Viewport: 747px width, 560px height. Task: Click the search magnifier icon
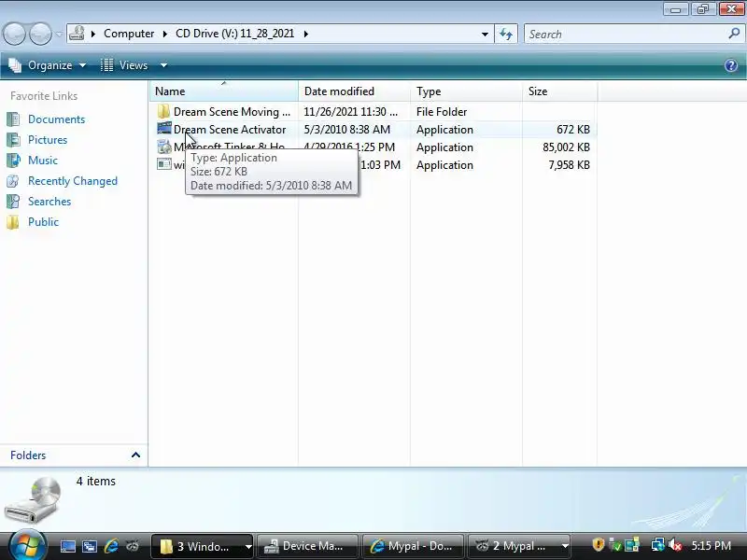tap(734, 34)
